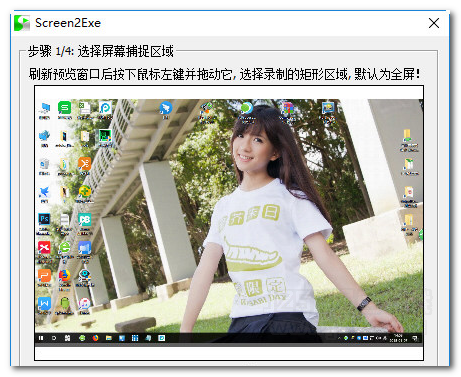
Task: Click the Firefox desktop icon in preview
Action: 64,276
